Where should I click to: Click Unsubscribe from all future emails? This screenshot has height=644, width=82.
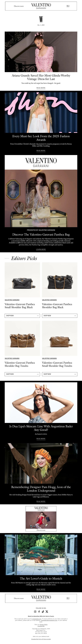[41, 639]
